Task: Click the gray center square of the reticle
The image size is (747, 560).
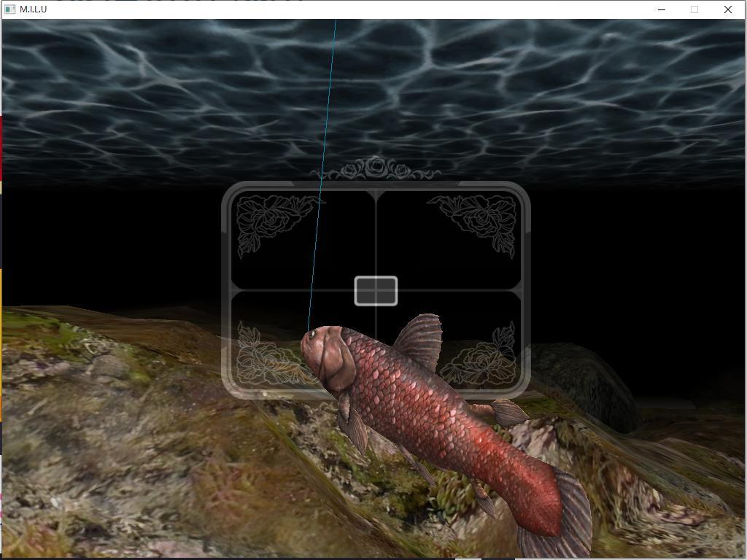Action: 376,291
